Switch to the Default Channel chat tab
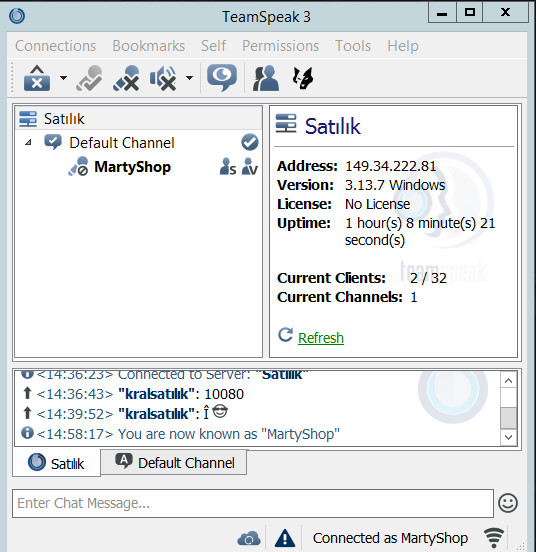The height and width of the screenshot is (552, 536). [x=174, y=463]
